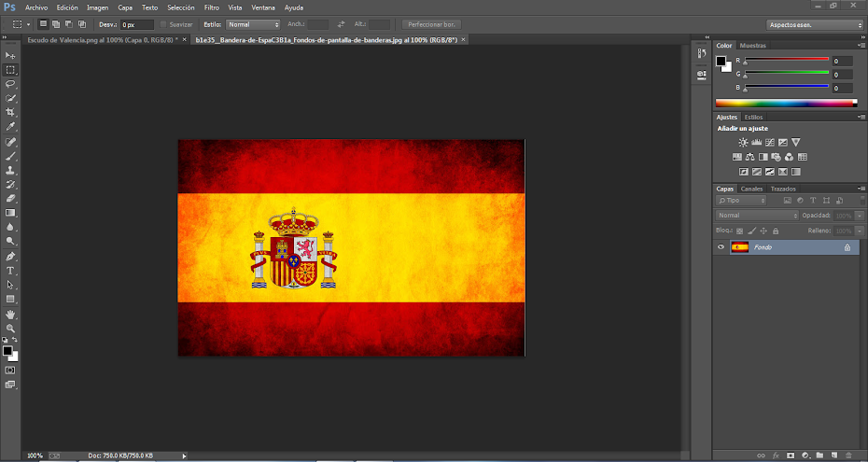Viewport: 868px width, 462px height.
Task: Open the Tipo layer filter dropdown
Action: [741, 201]
